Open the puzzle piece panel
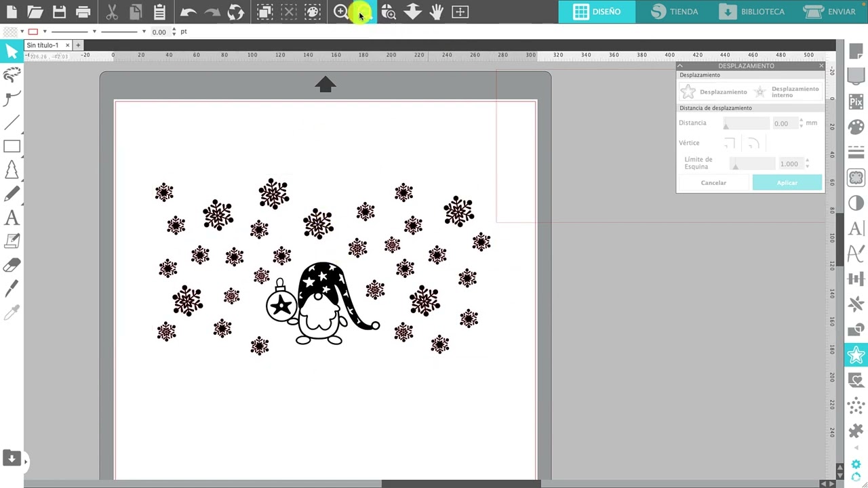Image resolution: width=868 pixels, height=488 pixels. coord(856,430)
